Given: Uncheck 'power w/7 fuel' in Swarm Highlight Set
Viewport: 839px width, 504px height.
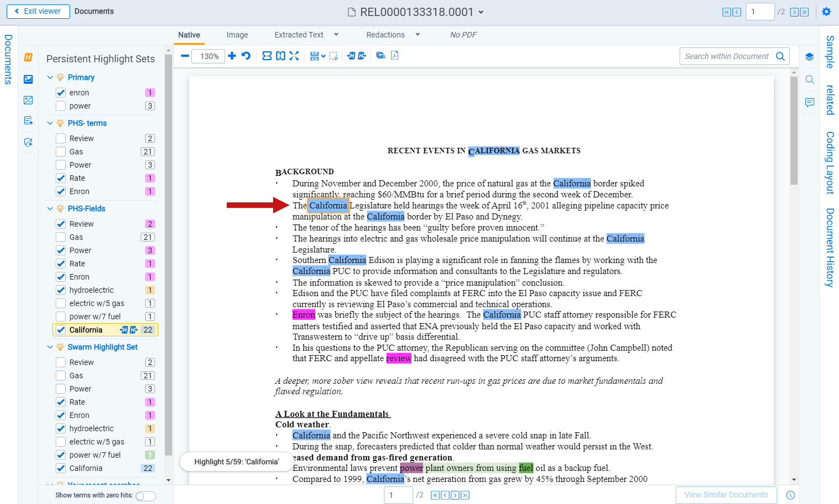Looking at the screenshot, I should click(x=61, y=455).
